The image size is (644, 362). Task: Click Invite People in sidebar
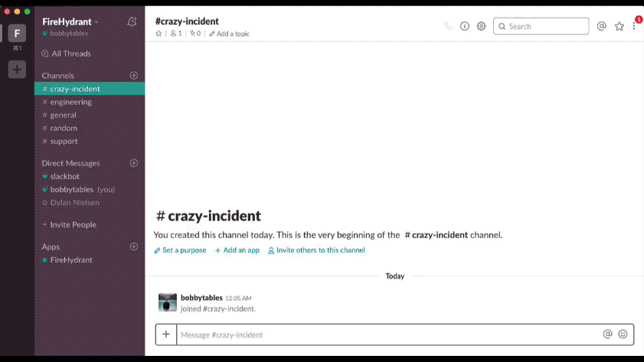tap(69, 224)
